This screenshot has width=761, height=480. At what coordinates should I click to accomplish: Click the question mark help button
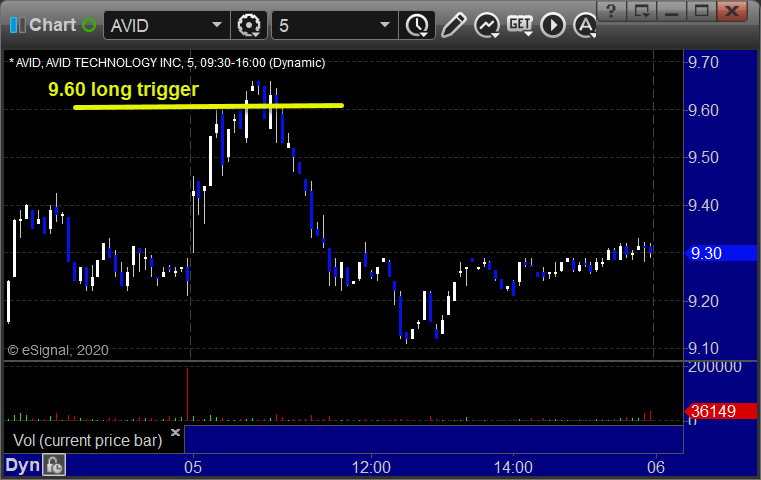(611, 11)
